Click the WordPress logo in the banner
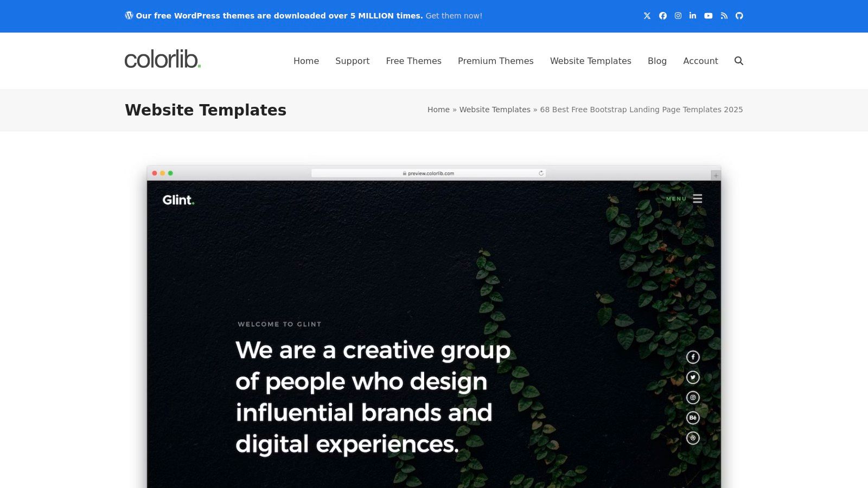Image resolution: width=868 pixels, height=488 pixels. click(128, 16)
